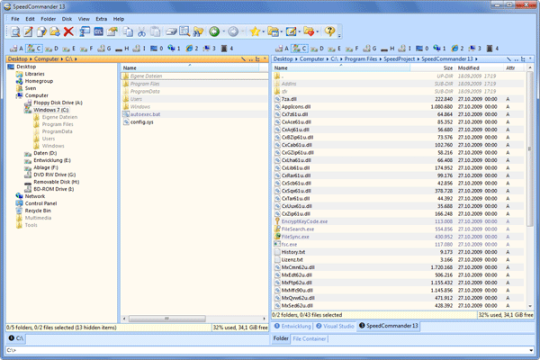Image resolution: width=540 pixels, height=360 pixels.
Task: Click Program Files in right breadcrumb
Action: [361, 59]
